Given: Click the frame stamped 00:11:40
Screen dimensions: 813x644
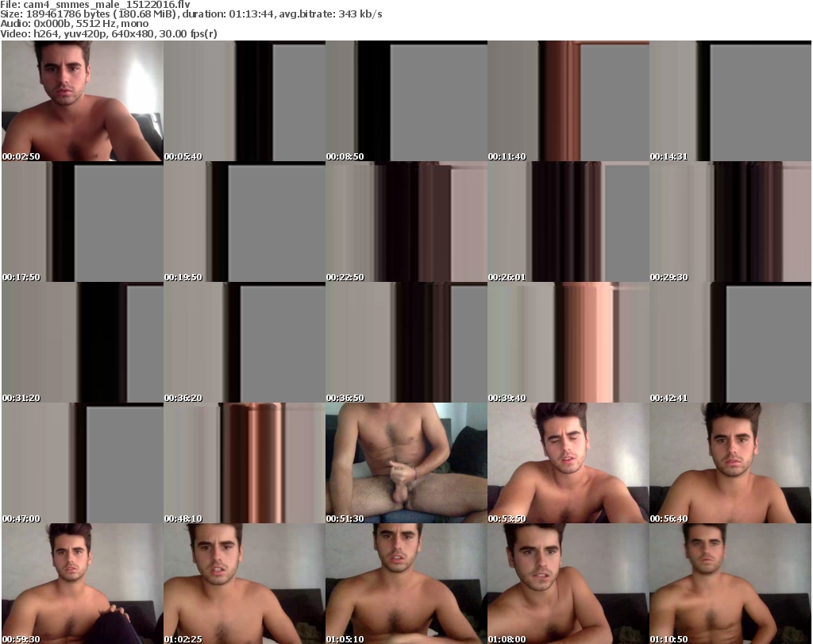Looking at the screenshot, I should point(568,102).
